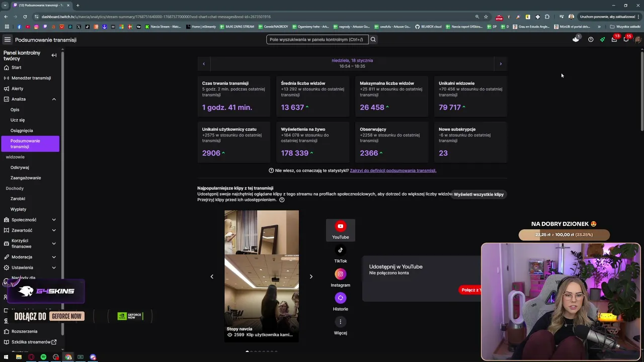644x362 pixels.
Task: Expand the Korzyści finansowe section
Action: tap(54, 243)
